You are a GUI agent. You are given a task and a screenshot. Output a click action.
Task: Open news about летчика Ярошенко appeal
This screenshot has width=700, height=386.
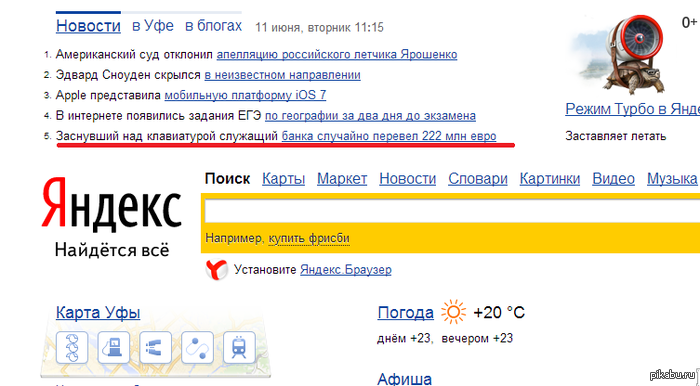tap(337, 54)
